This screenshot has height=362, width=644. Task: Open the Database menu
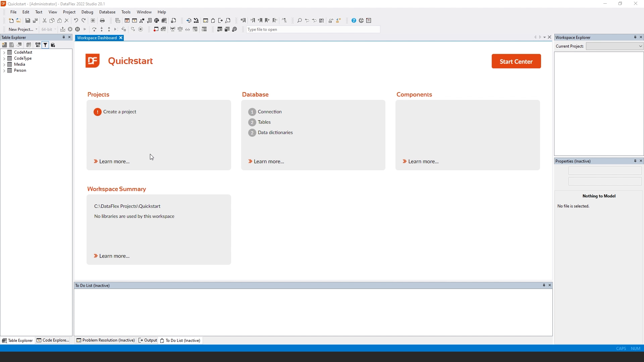tap(107, 12)
